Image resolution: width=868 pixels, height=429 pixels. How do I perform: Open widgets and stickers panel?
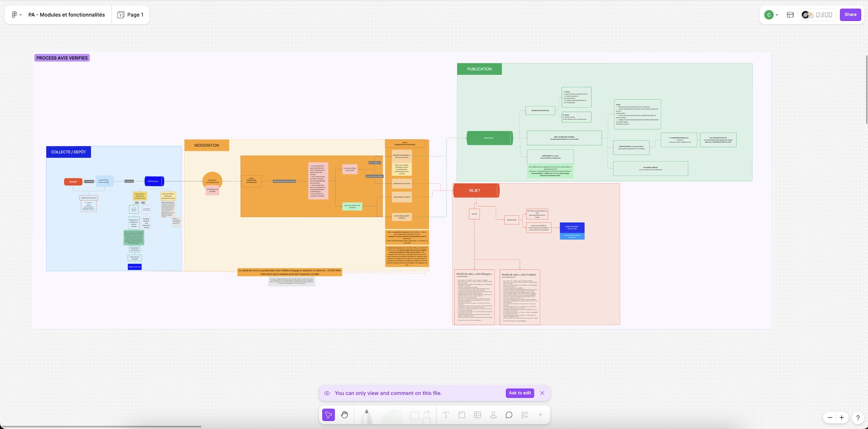click(525, 415)
